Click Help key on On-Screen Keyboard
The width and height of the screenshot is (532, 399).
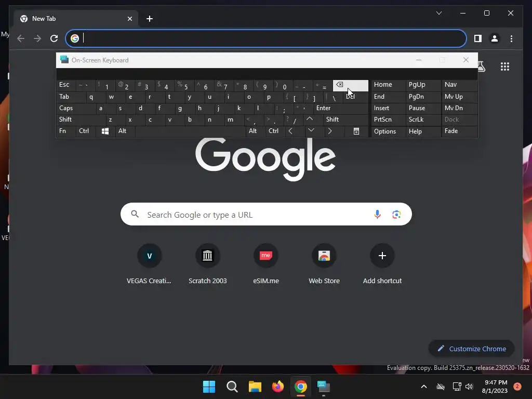coord(423,131)
